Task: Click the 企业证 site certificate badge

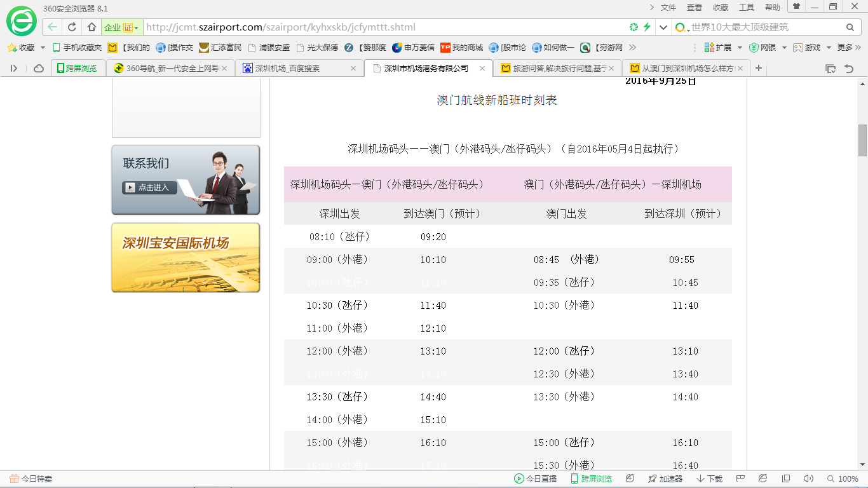Action: pyautogui.click(x=121, y=27)
